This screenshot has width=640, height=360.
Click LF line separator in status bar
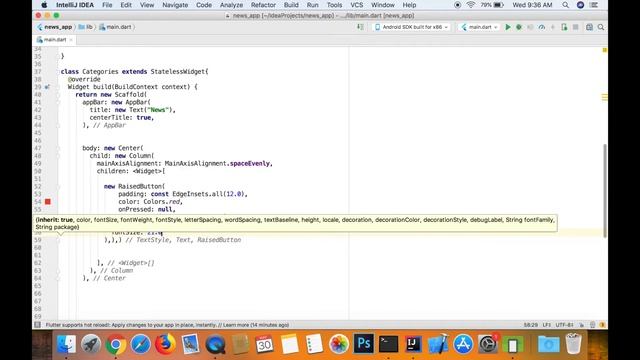click(x=547, y=325)
